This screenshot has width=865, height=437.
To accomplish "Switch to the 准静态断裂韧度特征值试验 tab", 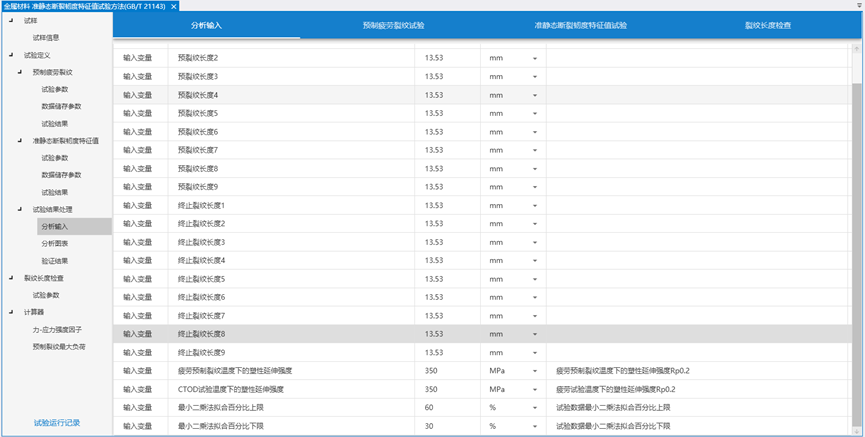I will click(x=580, y=25).
